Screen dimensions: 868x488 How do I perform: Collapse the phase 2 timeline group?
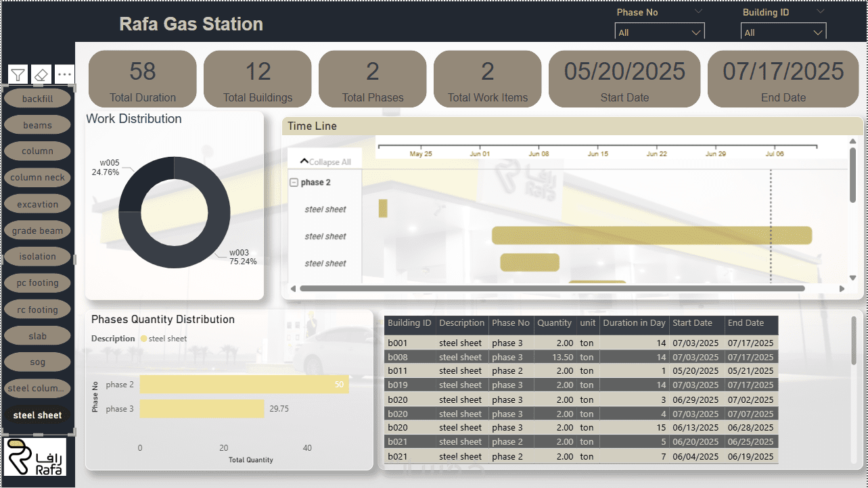(294, 182)
